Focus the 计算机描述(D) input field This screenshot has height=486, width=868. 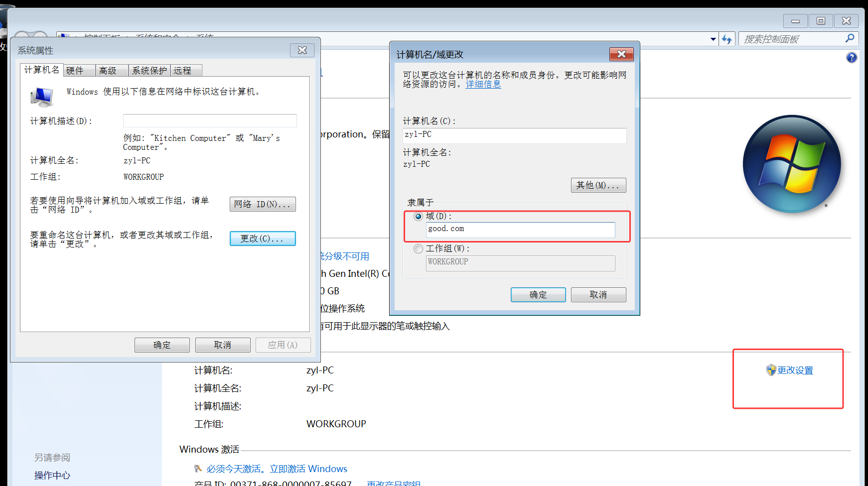pos(210,121)
